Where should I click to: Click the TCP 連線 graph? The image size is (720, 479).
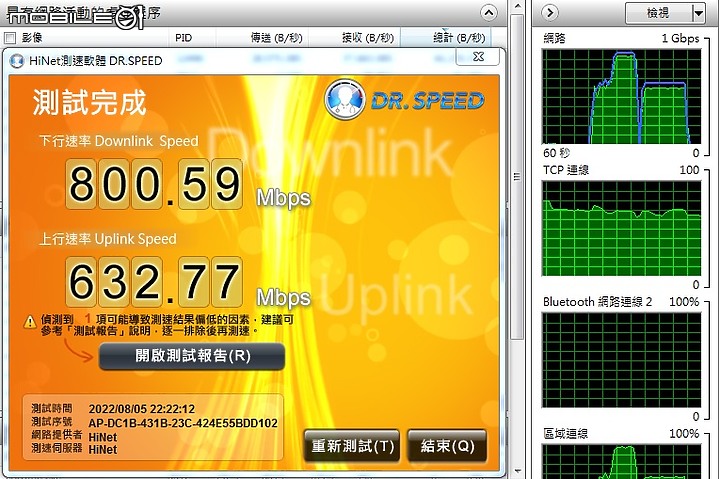point(621,228)
